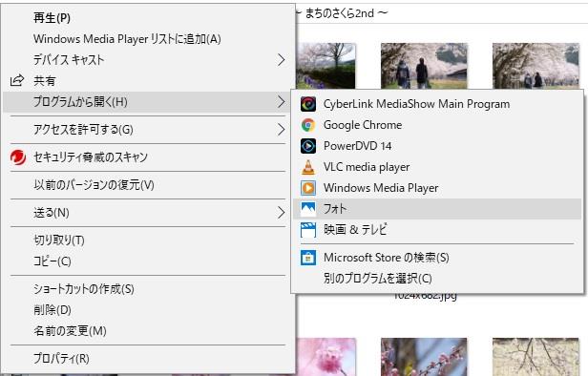Open with Windows Media Player entry

pyautogui.click(x=437, y=188)
